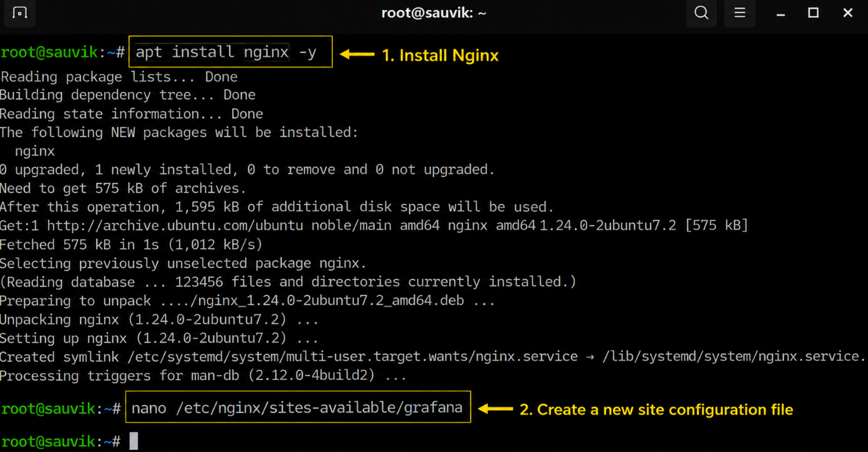Open the terminal search tool
Image resolution: width=868 pixels, height=452 pixels.
pos(701,13)
